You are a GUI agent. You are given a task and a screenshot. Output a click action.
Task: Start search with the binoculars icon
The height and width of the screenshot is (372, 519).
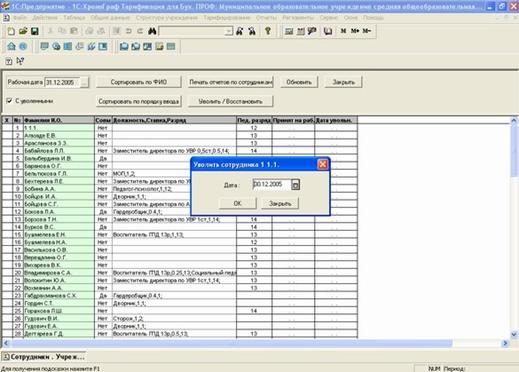point(152,31)
